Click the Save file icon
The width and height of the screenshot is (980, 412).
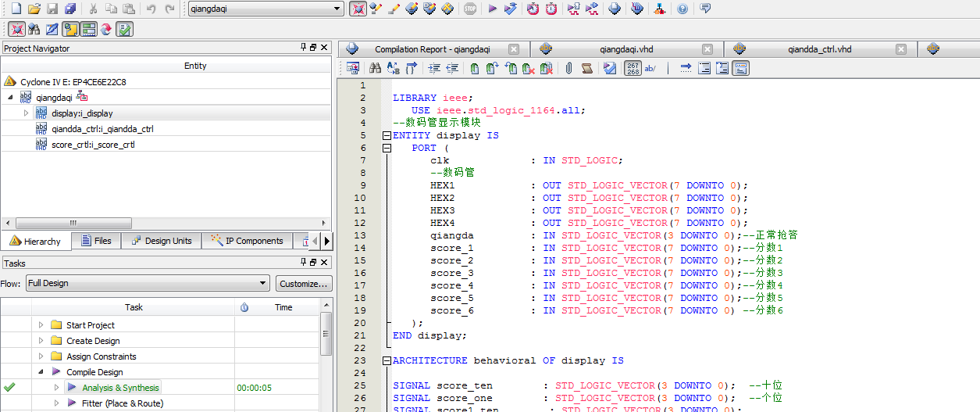(x=52, y=9)
